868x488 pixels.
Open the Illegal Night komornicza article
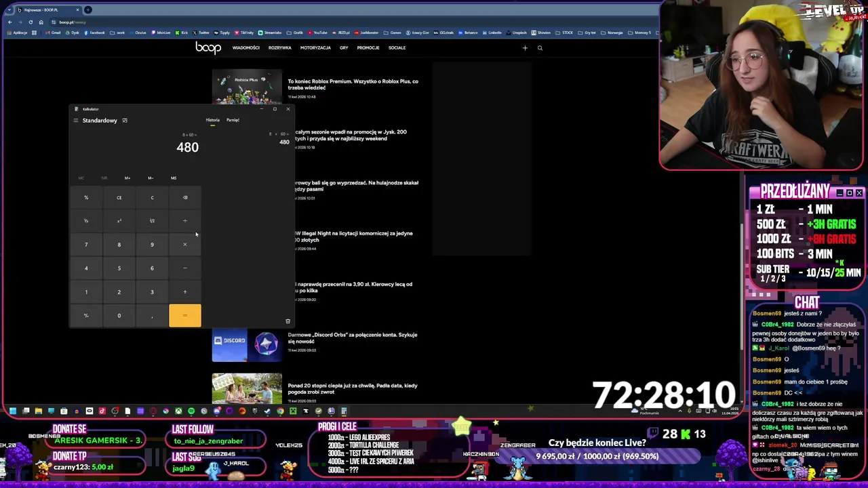(x=354, y=237)
